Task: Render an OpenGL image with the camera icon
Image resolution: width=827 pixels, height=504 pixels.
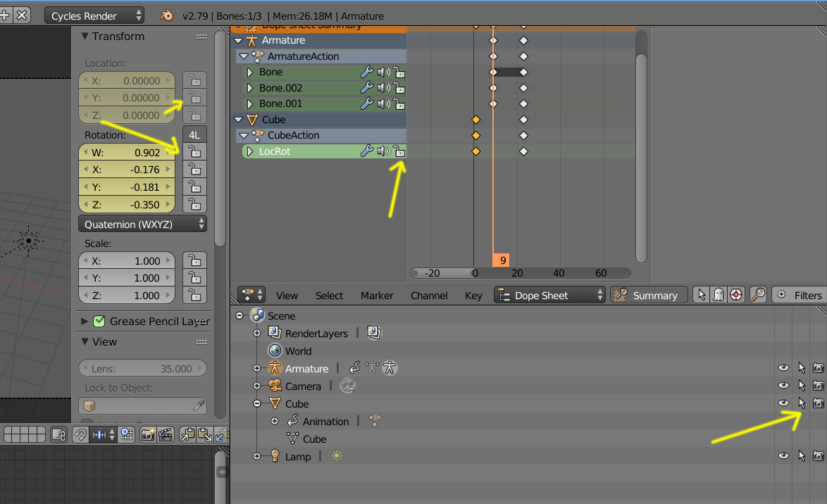Action: [x=148, y=434]
